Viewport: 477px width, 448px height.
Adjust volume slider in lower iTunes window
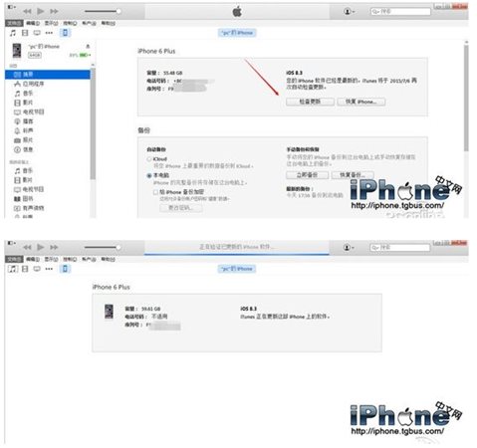103,247
